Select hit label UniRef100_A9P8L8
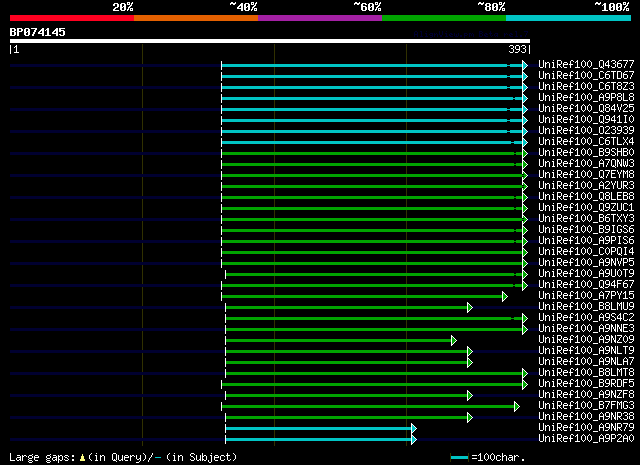The width and height of the screenshot is (640, 465). (x=586, y=98)
